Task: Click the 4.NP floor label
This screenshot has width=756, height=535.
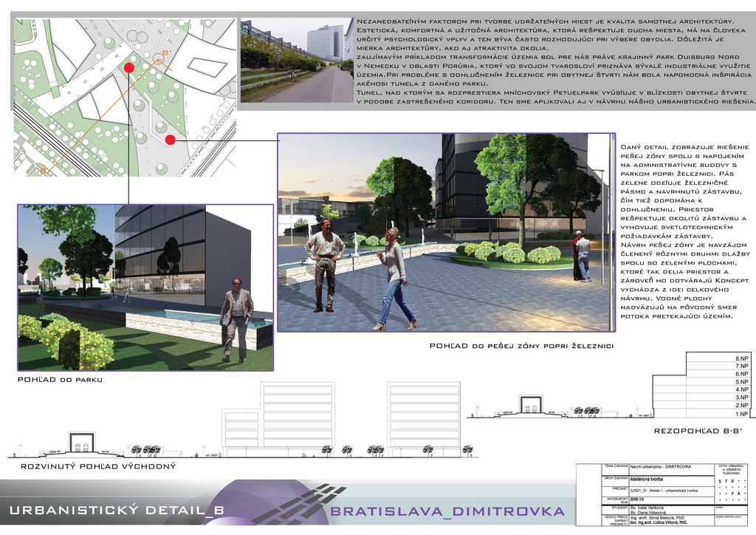Action: (741, 389)
